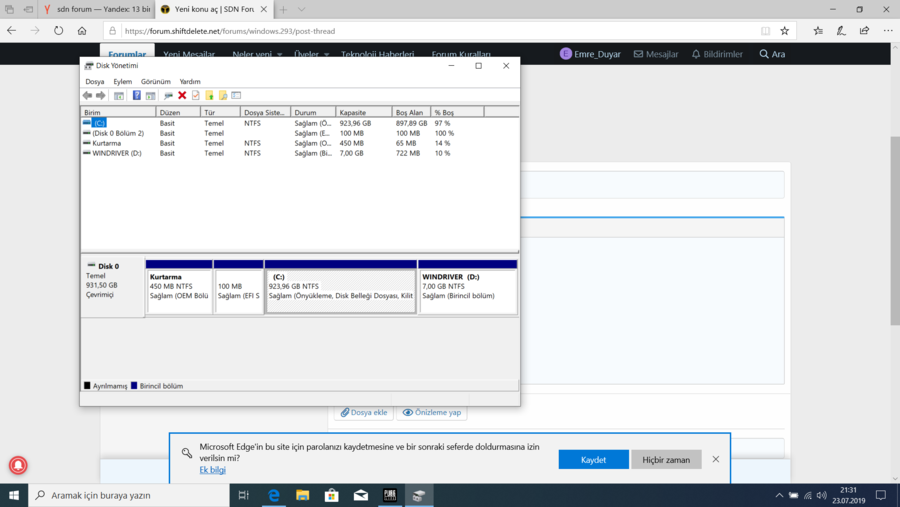900x507 pixels.
Task: Click the red X delete icon in toolbar
Action: point(182,96)
